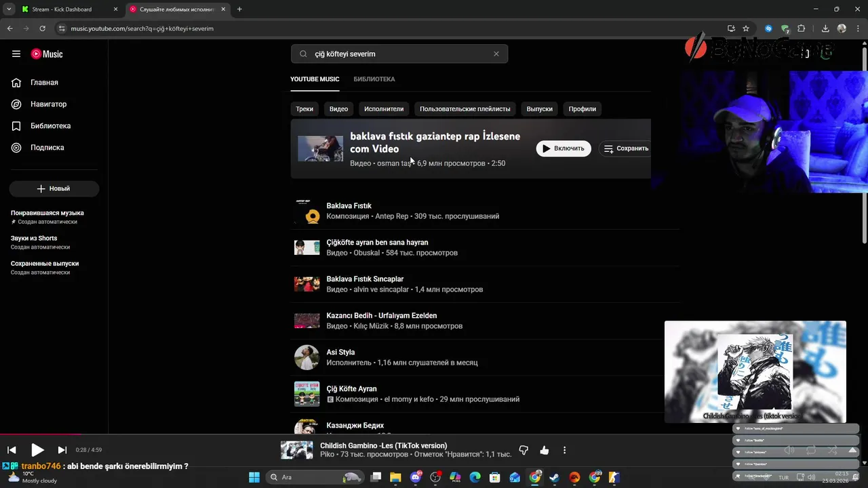
Task: Click the YouTube Music logo
Action: point(47,54)
